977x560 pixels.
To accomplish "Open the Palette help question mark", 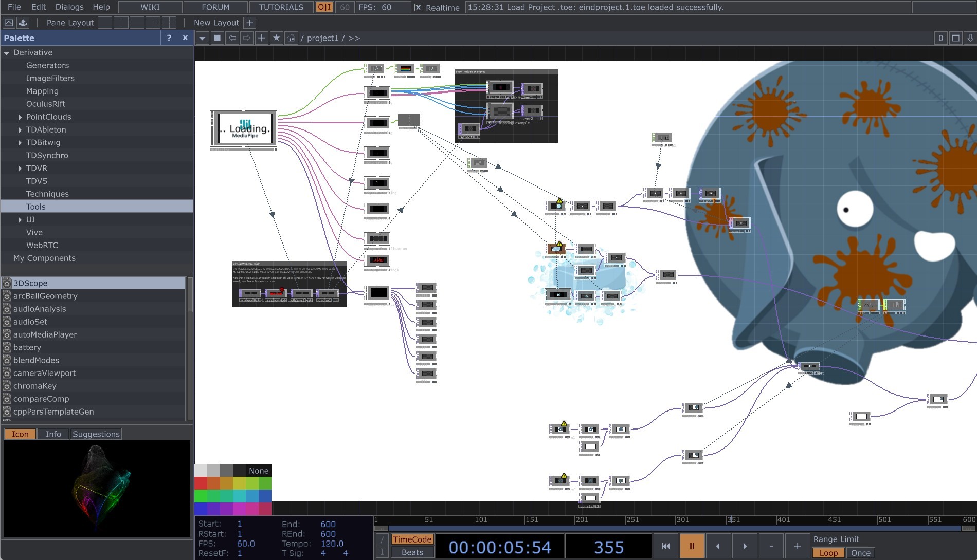I will (169, 38).
